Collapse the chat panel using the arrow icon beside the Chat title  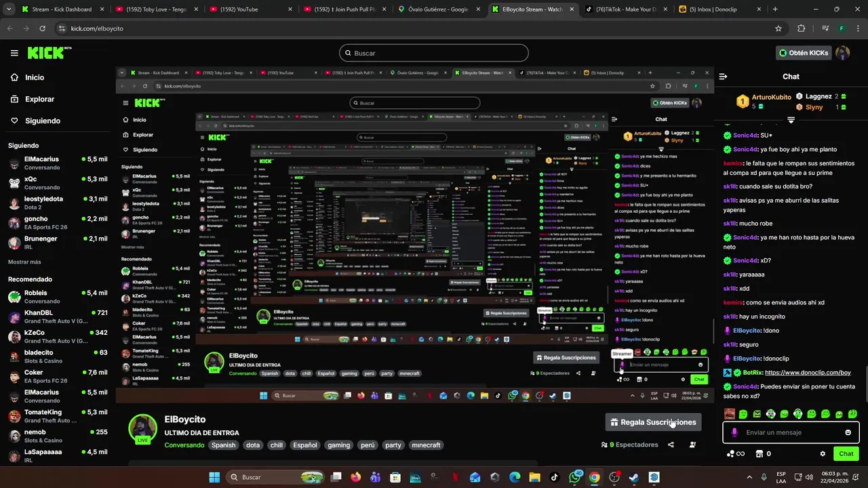coord(723,77)
